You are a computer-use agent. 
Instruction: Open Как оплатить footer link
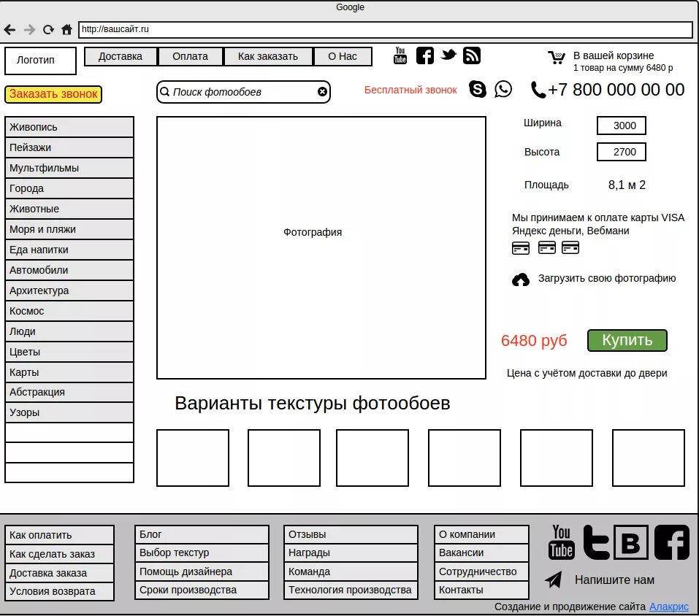click(x=60, y=536)
